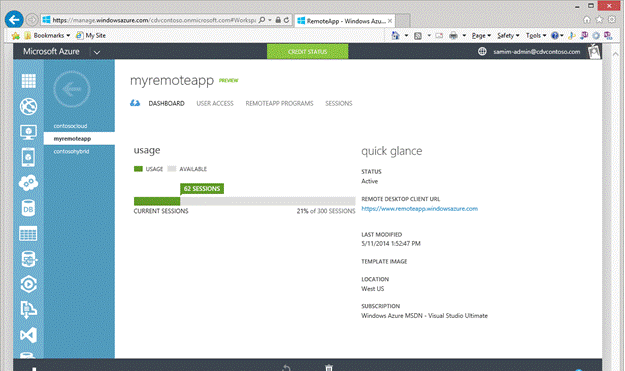
Task: Click the gray AVAILABLE legend swatch
Action: [x=172, y=169]
